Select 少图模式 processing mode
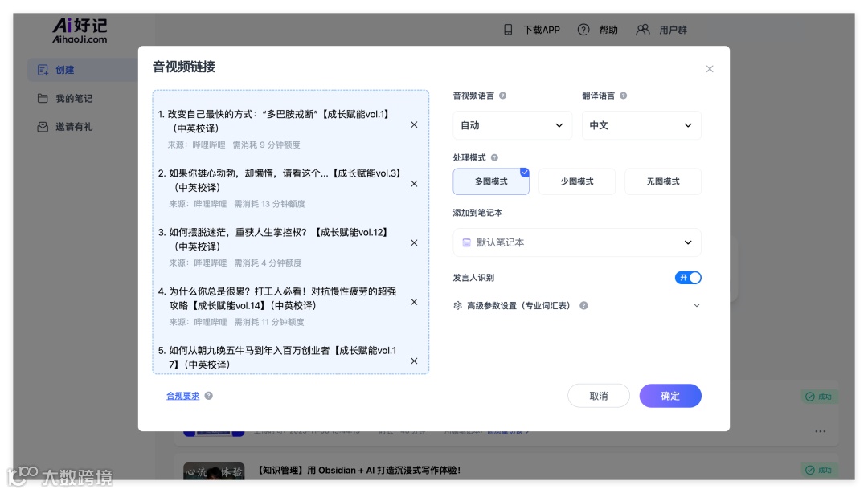The width and height of the screenshot is (868, 493). (577, 181)
